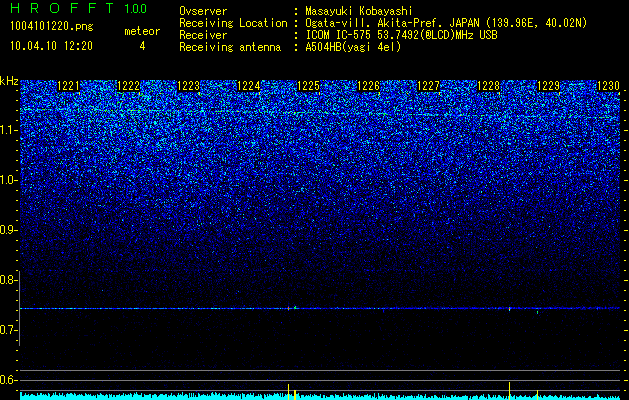
Task: Click the HROFFT program title
Action: [62, 8]
